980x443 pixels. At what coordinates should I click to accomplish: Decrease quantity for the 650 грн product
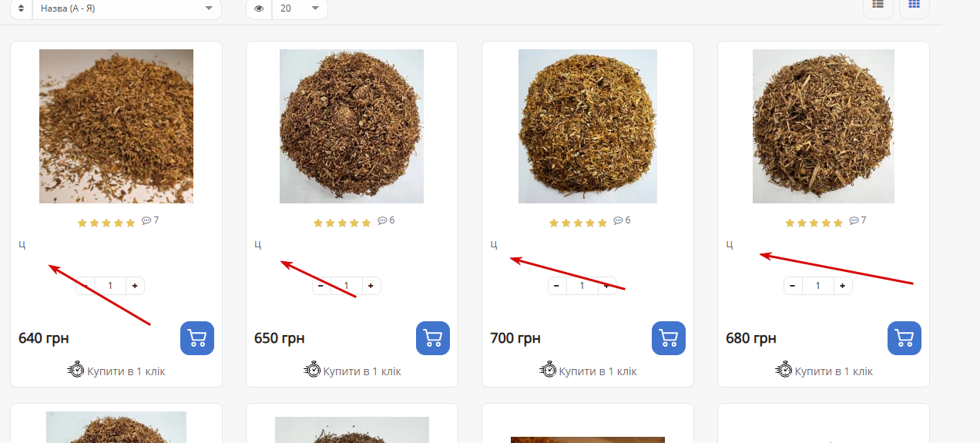(x=321, y=286)
